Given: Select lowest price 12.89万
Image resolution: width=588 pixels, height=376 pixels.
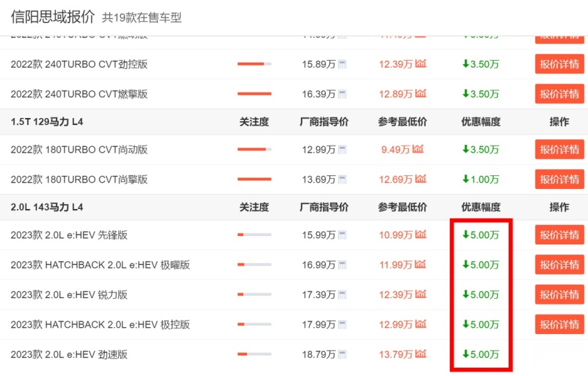Looking at the screenshot, I should [x=395, y=94].
